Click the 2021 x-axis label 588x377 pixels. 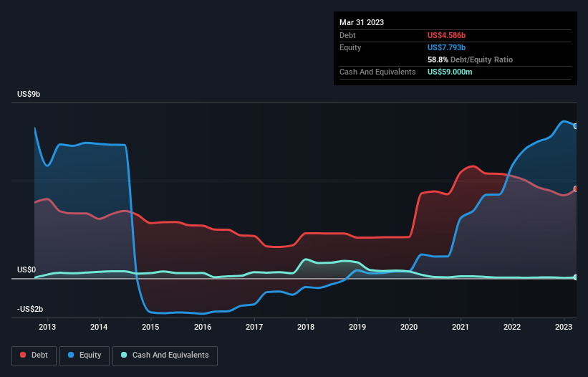tap(461, 327)
